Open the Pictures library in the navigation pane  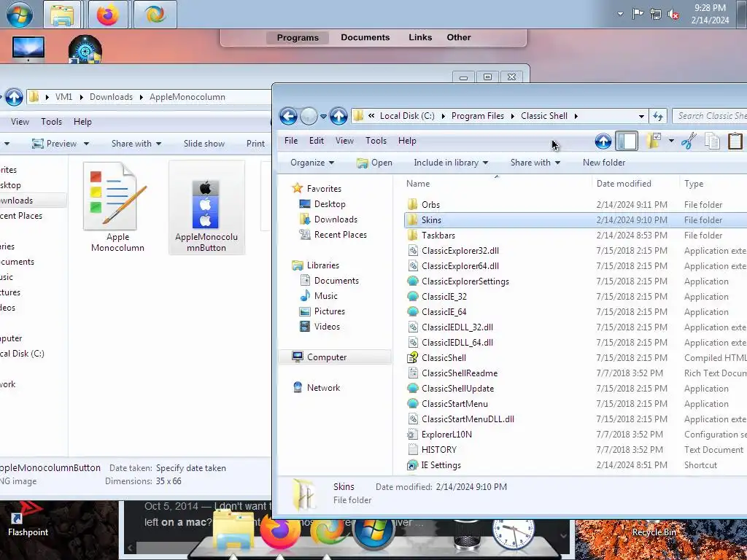pyautogui.click(x=329, y=311)
